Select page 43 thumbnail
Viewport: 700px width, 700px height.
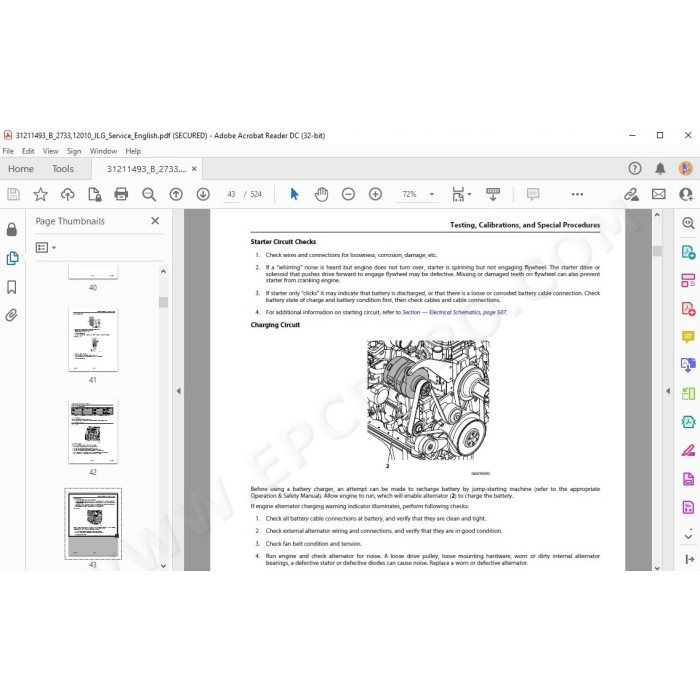[x=93, y=524]
